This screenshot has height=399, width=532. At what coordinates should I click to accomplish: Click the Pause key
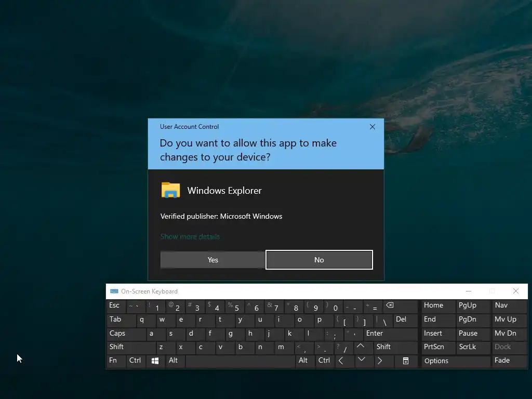(473, 334)
